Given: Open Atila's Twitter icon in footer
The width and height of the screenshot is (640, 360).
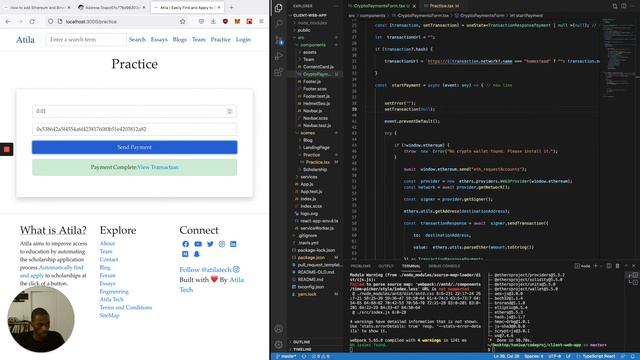Looking at the screenshot, I should [210, 244].
